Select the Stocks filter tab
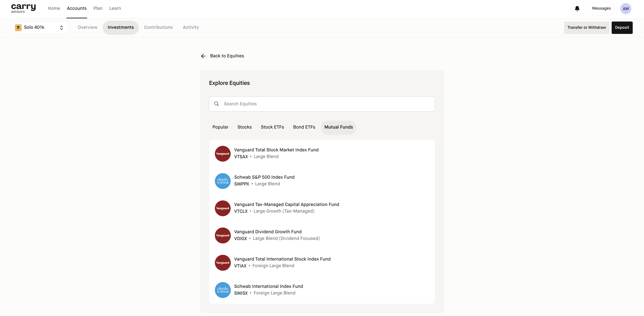Screen dimensions: 644x316 pyautogui.click(x=244, y=127)
